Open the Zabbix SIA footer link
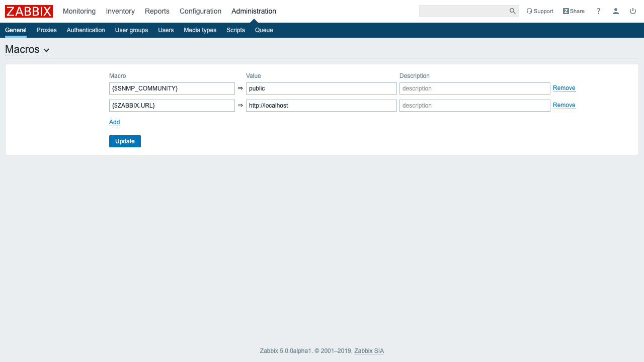The image size is (644, 362). click(x=369, y=351)
